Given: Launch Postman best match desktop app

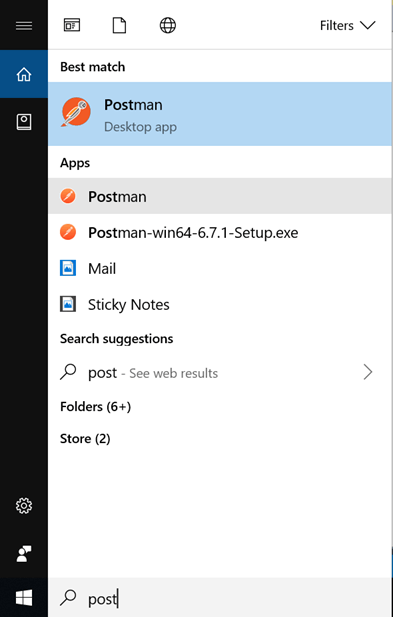Looking at the screenshot, I should [220, 114].
